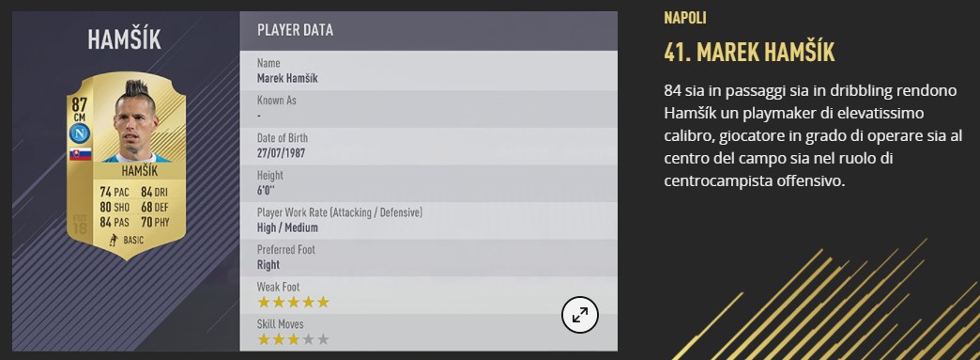Screen dimensions: 980x360
Task: Click the Height 6'0" row
Action: [x=429, y=182]
